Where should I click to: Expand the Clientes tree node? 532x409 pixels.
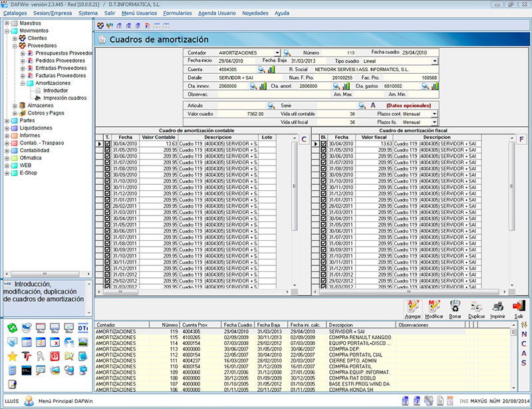coord(15,38)
